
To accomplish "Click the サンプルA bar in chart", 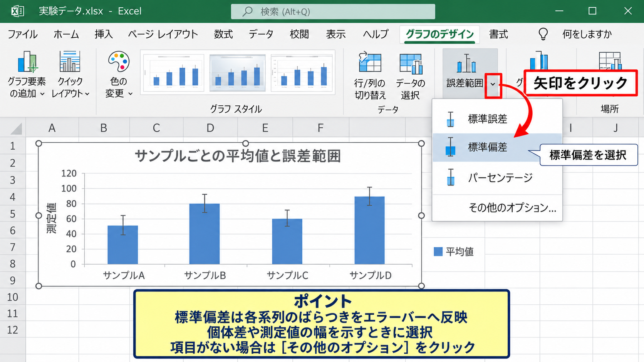I will [x=122, y=245].
